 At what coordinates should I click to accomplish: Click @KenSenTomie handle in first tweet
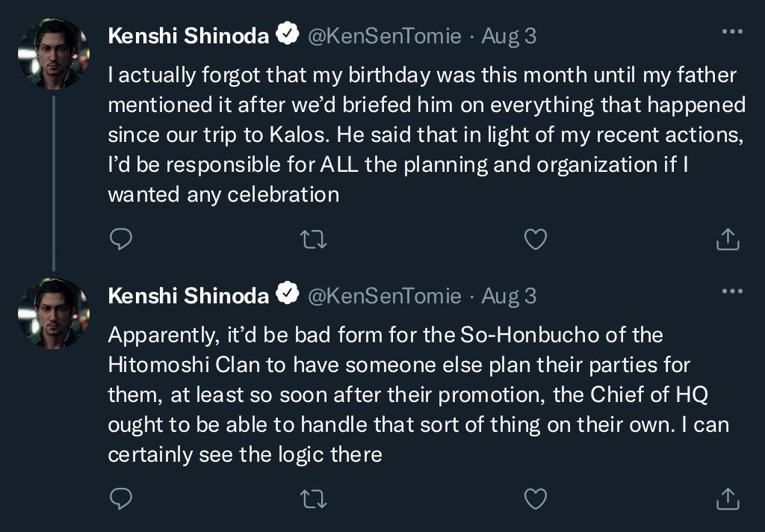click(x=385, y=36)
